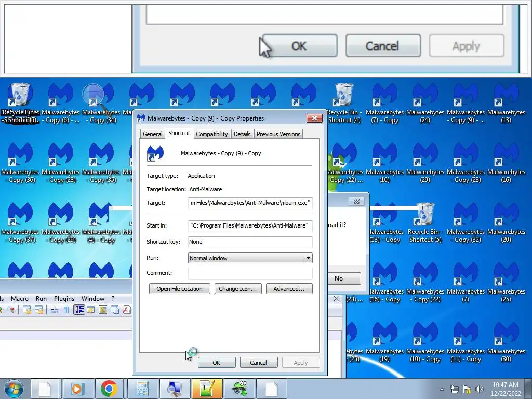Click into the Shortcut key field
Screen dimensions: 532x399
coord(250,242)
